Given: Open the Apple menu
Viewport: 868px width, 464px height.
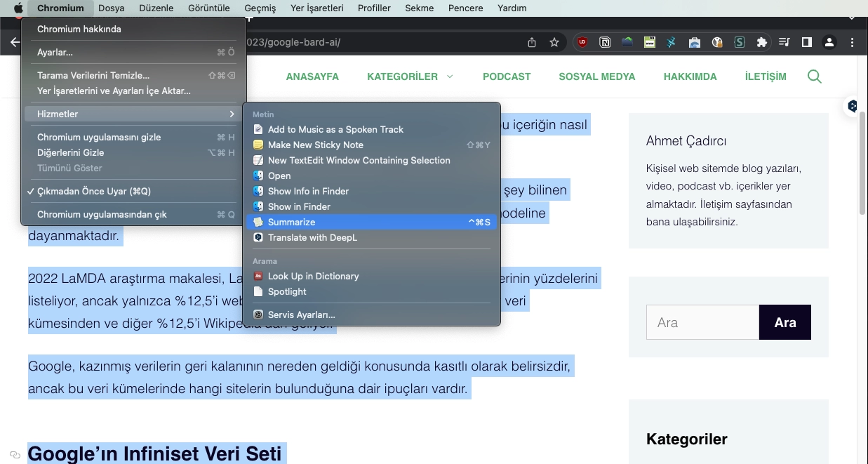Looking at the screenshot, I should pyautogui.click(x=18, y=8).
